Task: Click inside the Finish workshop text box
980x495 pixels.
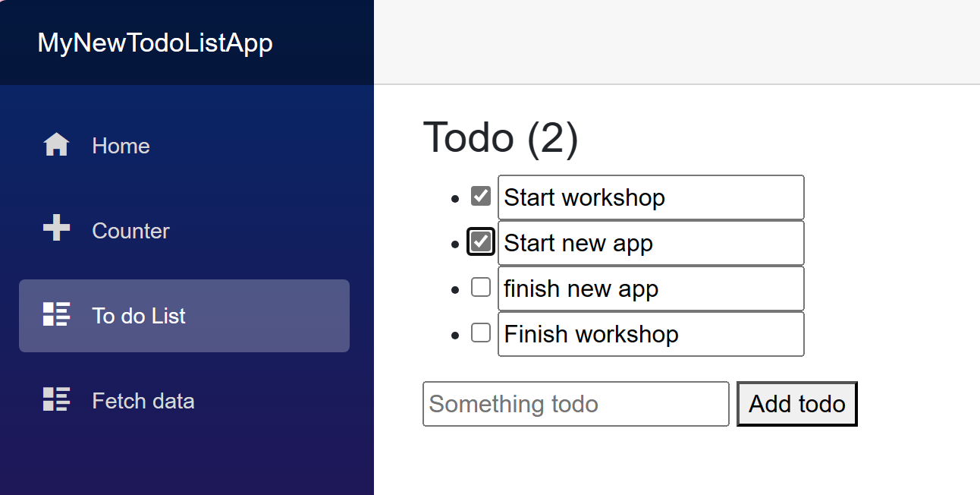Action: 650,333
